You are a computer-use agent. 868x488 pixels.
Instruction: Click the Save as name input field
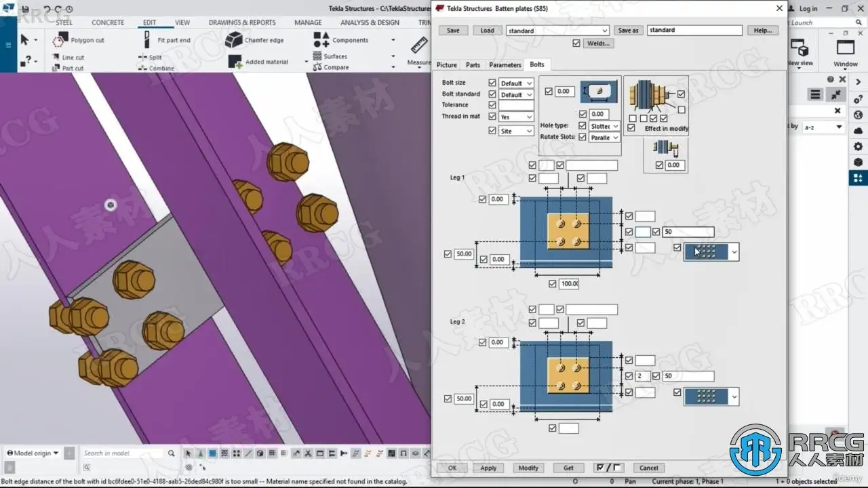pos(694,30)
